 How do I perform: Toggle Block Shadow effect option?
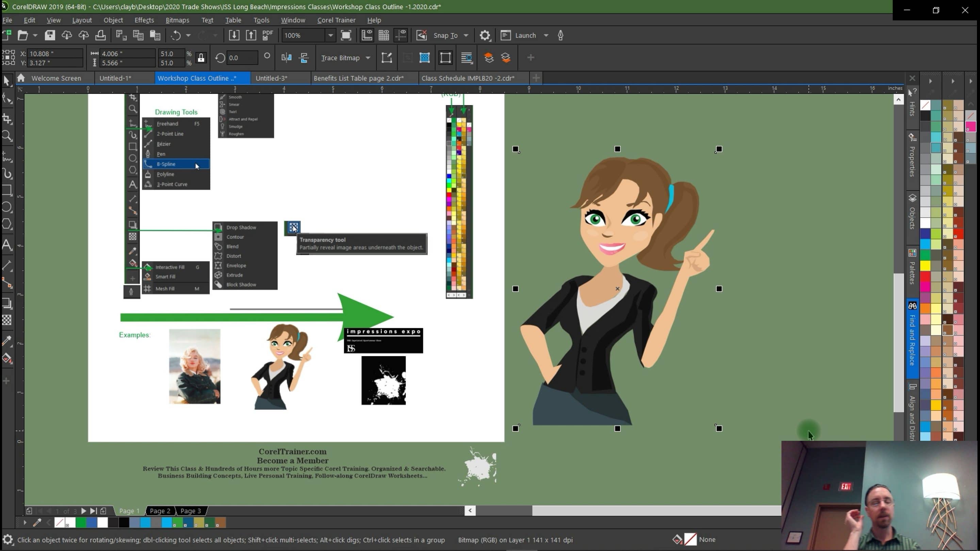tap(240, 285)
